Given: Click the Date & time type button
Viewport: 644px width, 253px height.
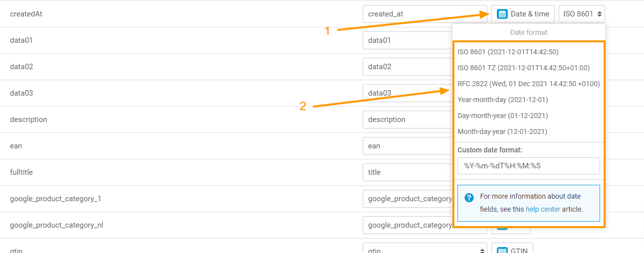Looking at the screenshot, I should (x=523, y=14).
